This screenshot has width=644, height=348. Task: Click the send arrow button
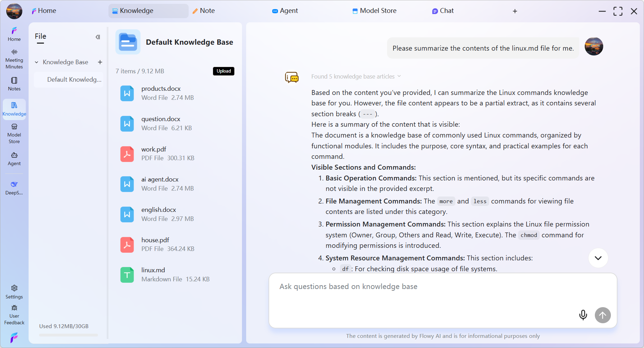pos(603,315)
